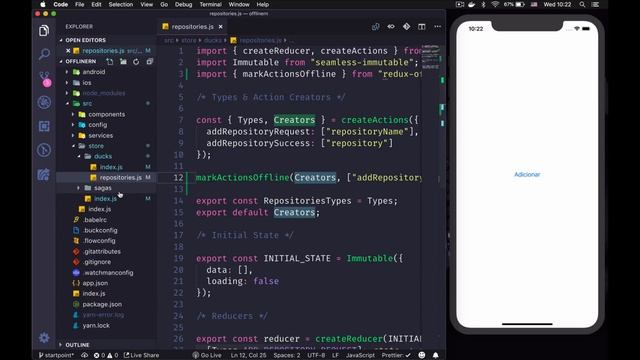The image size is (640, 360).
Task: Change Spaces: 2 indentation setting
Action: coord(287,355)
